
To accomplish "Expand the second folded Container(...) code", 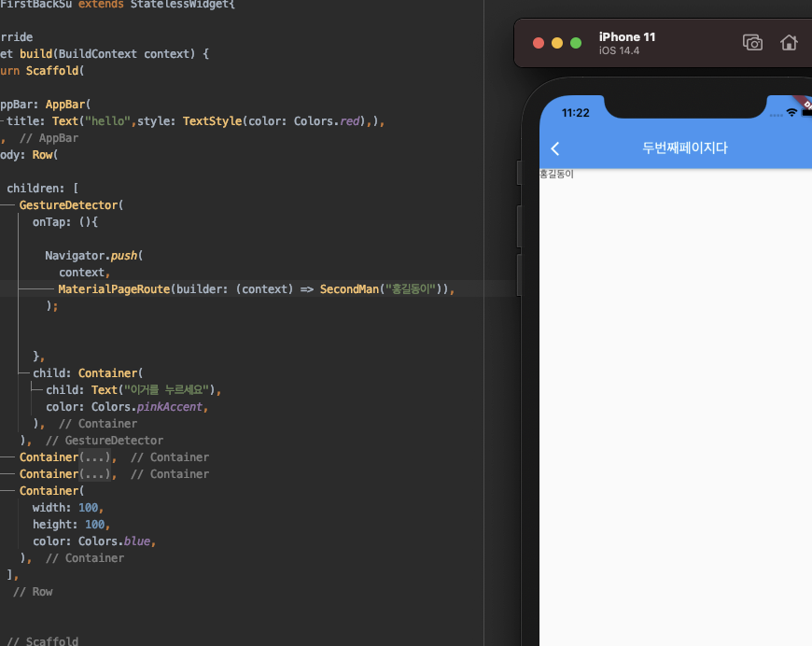I will [94, 474].
